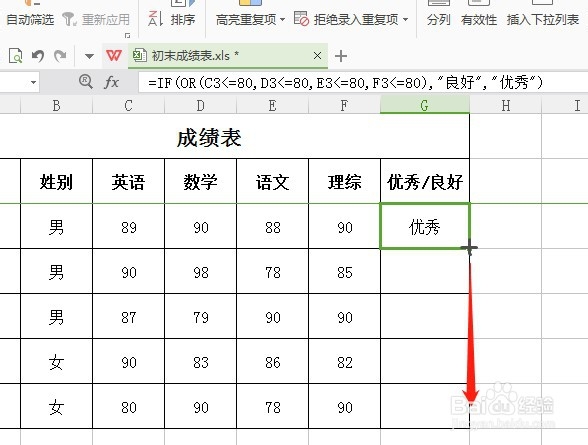Select column D header
Image resolution: width=588 pixels, height=445 pixels.
(x=200, y=105)
